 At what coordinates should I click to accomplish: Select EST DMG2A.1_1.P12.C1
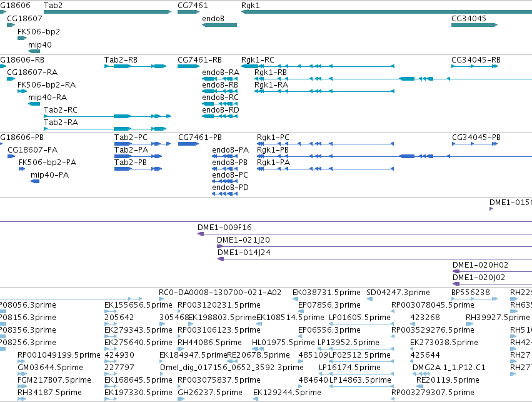(448, 368)
